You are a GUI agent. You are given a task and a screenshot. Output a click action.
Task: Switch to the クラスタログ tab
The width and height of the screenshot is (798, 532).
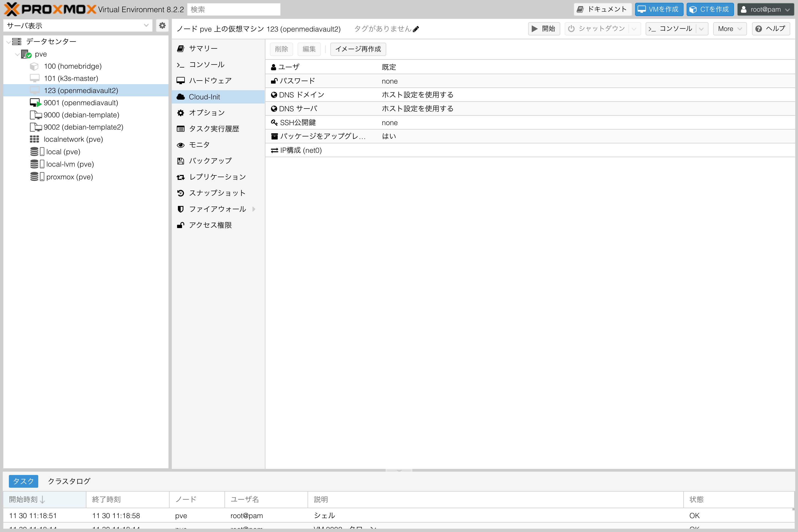[x=69, y=481]
